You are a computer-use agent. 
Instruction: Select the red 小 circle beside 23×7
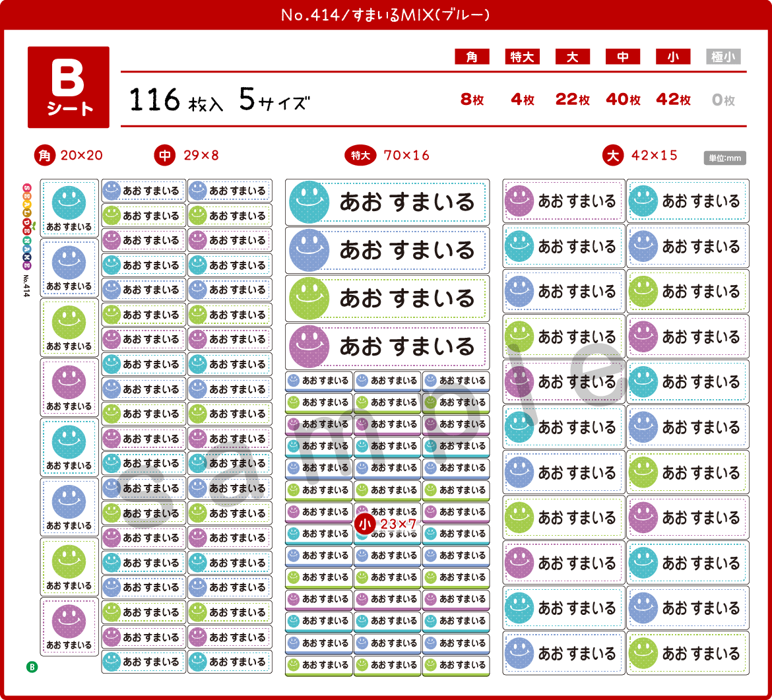[366, 525]
